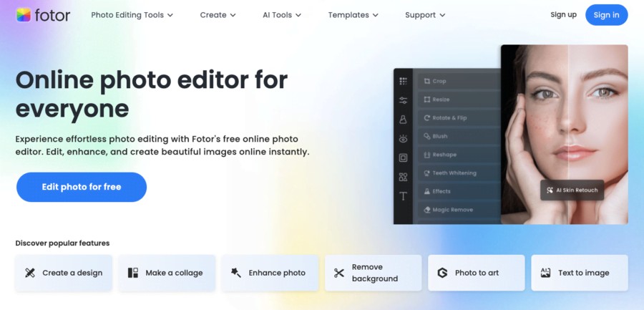Expand the chevron beside Create
Viewport: 644px width, 310px height.
[x=233, y=15]
